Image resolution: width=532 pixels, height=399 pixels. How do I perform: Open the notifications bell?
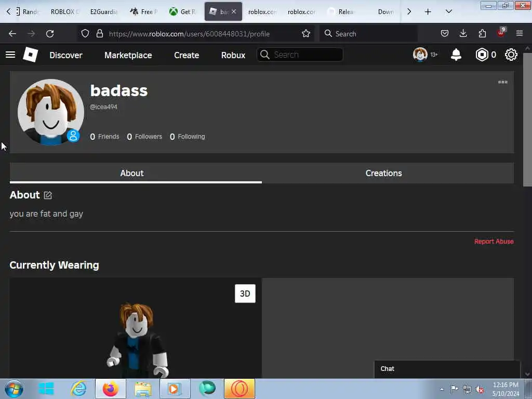(456, 55)
